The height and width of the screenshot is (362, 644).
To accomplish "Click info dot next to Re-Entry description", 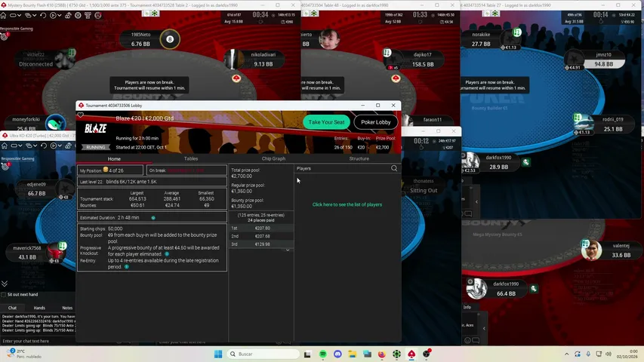I will (x=127, y=267).
